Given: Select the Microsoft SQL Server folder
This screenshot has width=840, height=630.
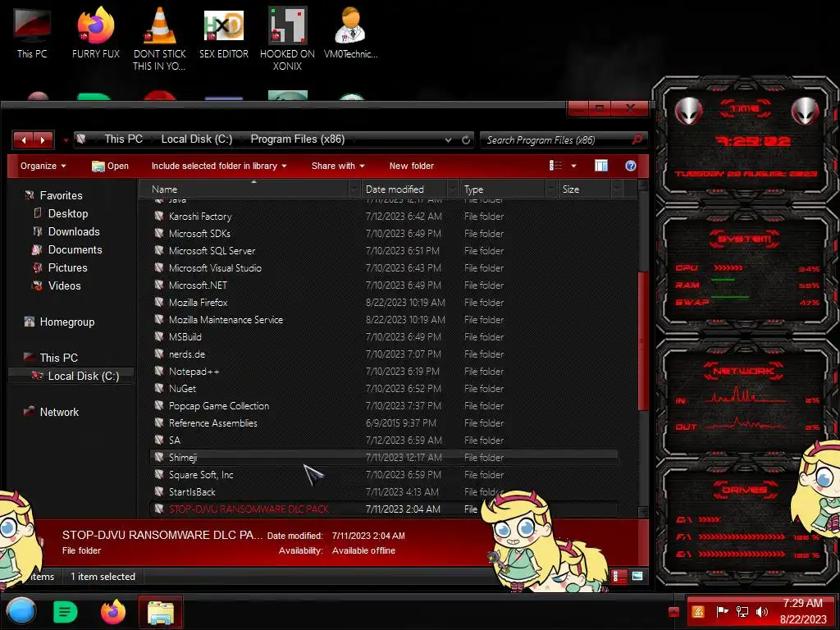Looking at the screenshot, I should [x=212, y=251].
